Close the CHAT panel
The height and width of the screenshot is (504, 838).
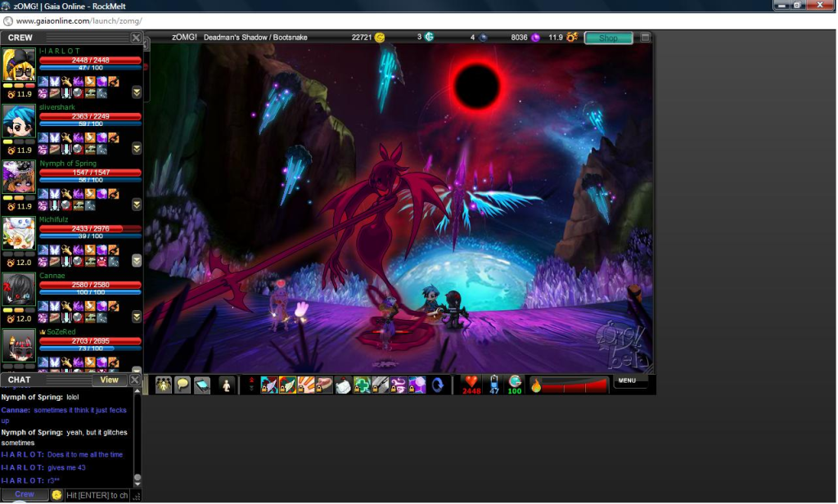click(135, 380)
